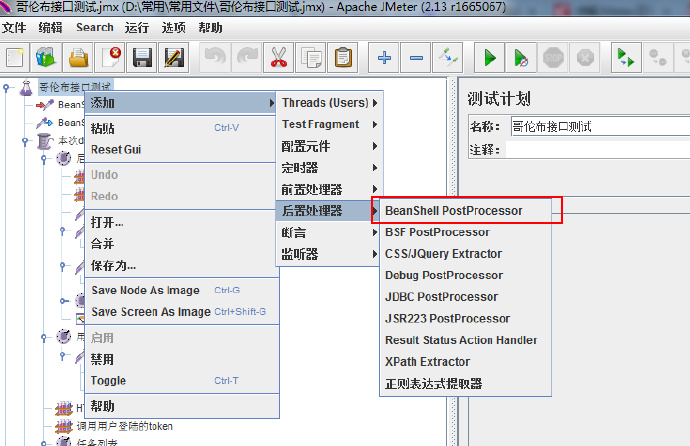Click Reset Gui menu entry
The height and width of the screenshot is (446, 690).
tap(181, 150)
